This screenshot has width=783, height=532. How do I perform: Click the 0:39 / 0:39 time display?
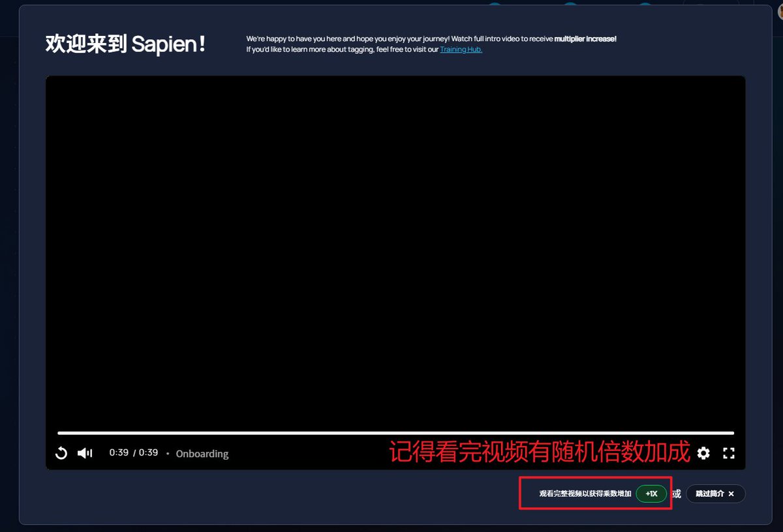click(134, 452)
